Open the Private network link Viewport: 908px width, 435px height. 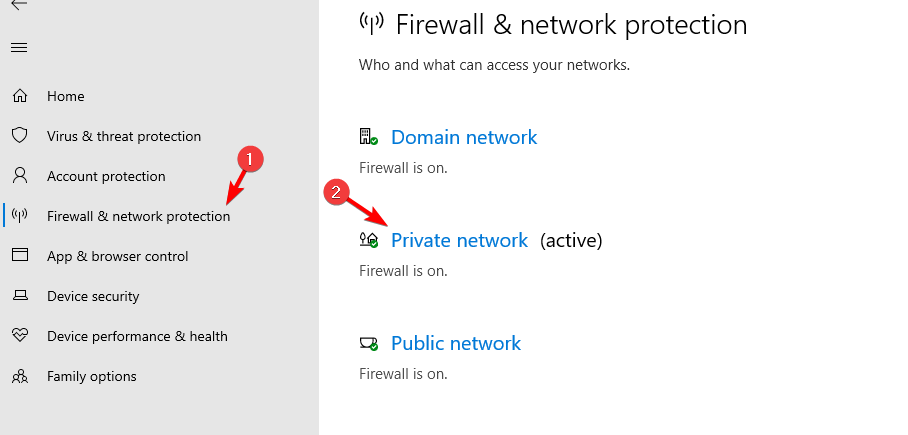(459, 240)
